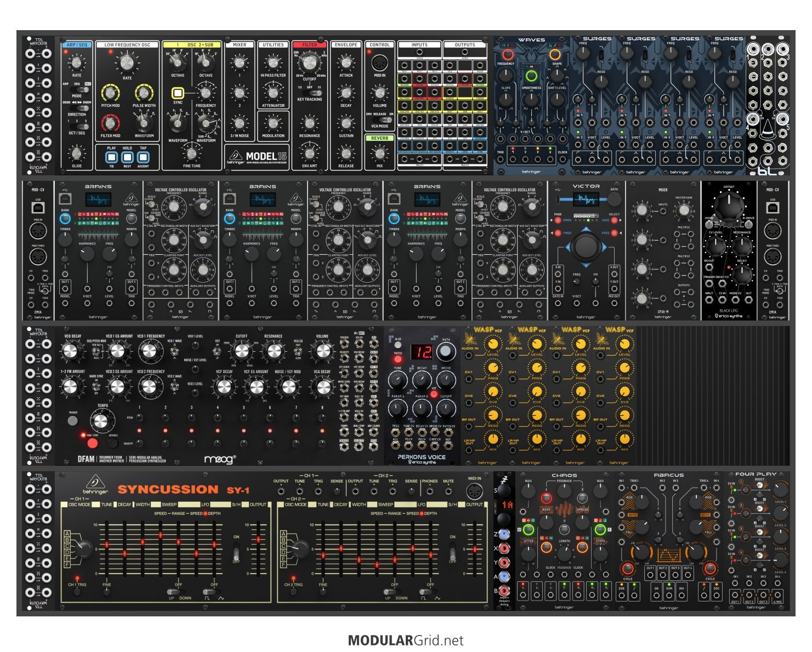812x652 pixels.
Task: Click the erica synths logo on Perkons Voice
Action: (422, 462)
